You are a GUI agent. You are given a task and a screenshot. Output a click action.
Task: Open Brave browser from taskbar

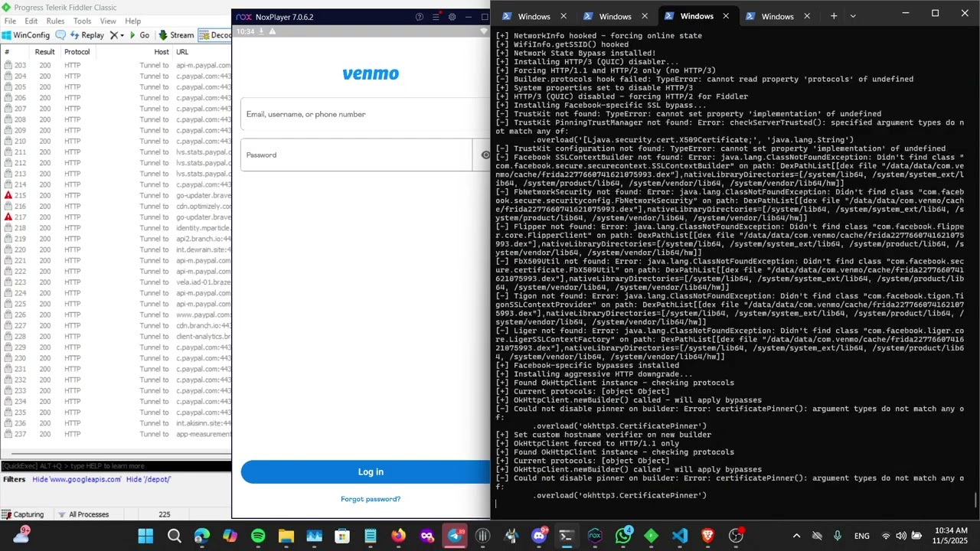click(707, 536)
